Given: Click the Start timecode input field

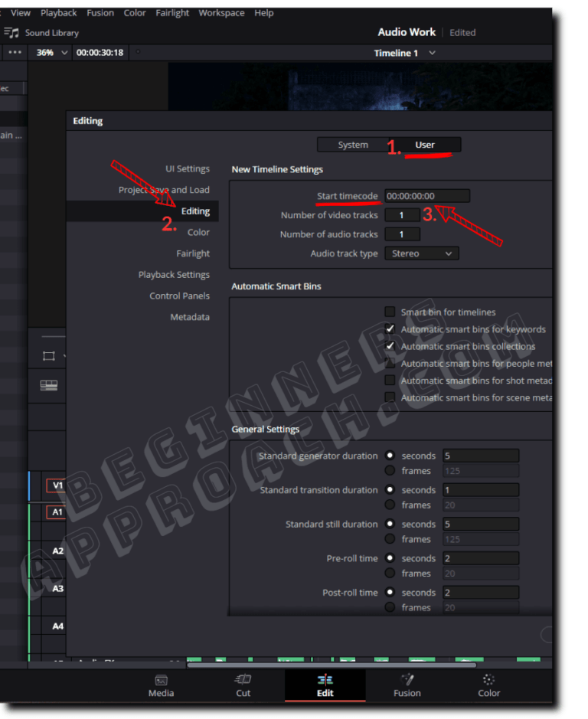Looking at the screenshot, I should [427, 196].
